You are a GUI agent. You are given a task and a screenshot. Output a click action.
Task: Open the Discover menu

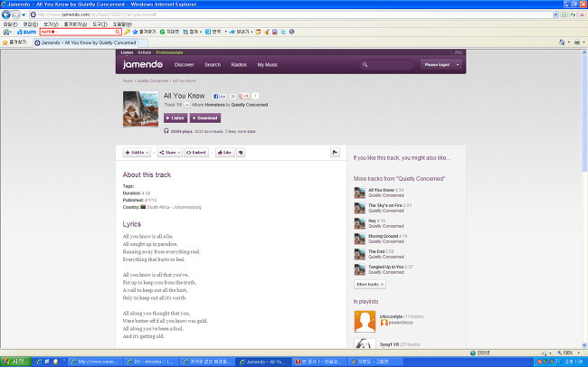(x=185, y=65)
